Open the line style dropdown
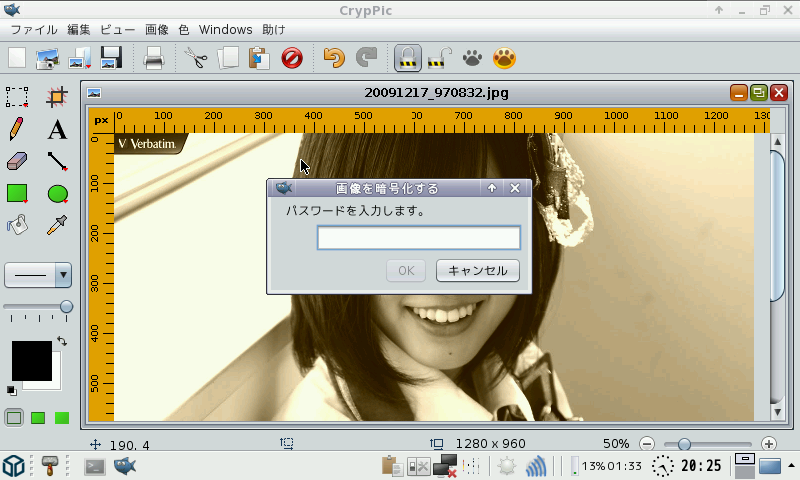800x480 pixels. point(63,274)
